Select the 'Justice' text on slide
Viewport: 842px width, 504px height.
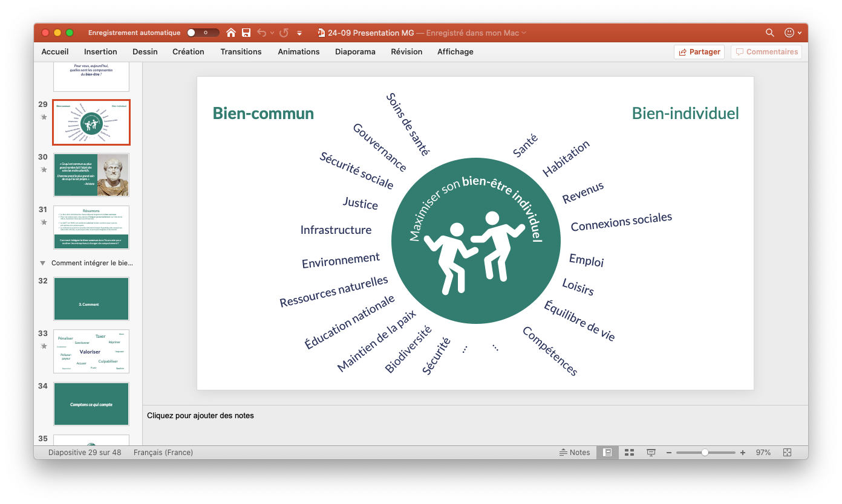[360, 203]
